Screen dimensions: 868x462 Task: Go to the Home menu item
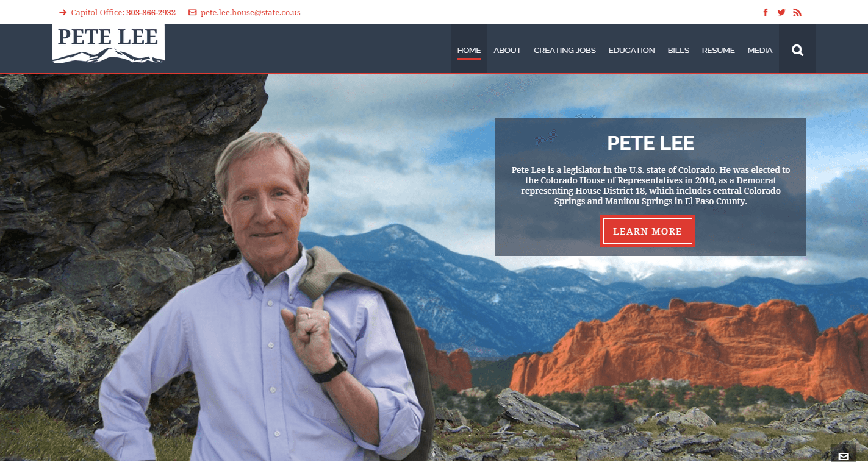pyautogui.click(x=469, y=50)
